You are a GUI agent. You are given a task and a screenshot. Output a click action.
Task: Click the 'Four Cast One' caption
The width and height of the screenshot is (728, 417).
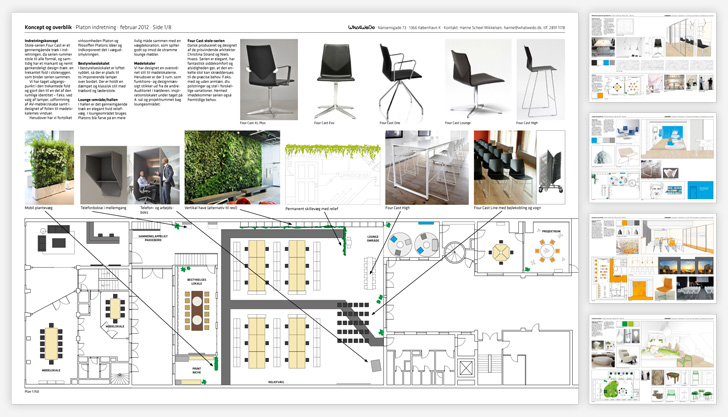(x=390, y=123)
